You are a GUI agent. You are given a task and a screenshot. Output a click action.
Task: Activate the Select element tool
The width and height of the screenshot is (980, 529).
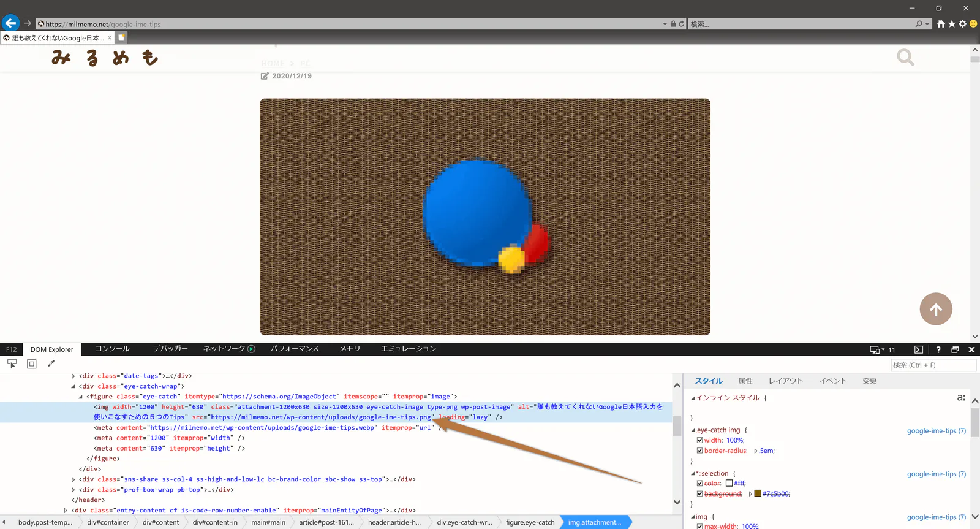click(x=12, y=364)
